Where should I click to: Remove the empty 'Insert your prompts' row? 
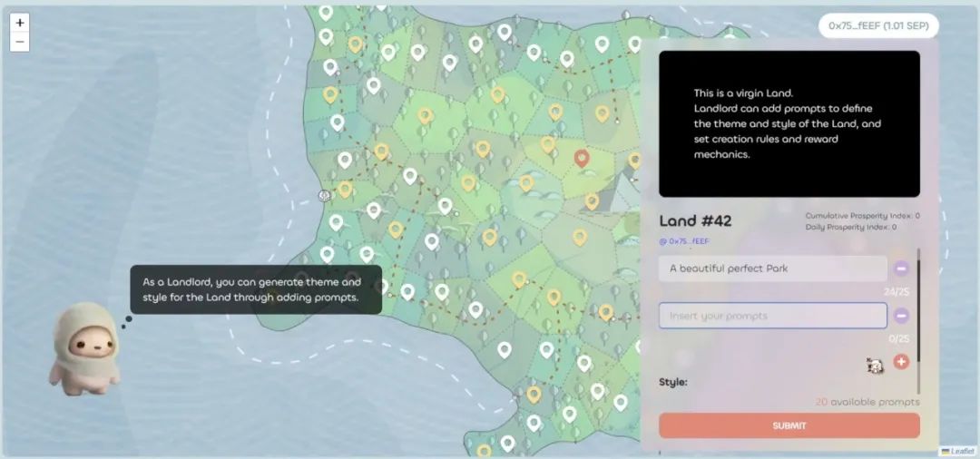(901, 316)
